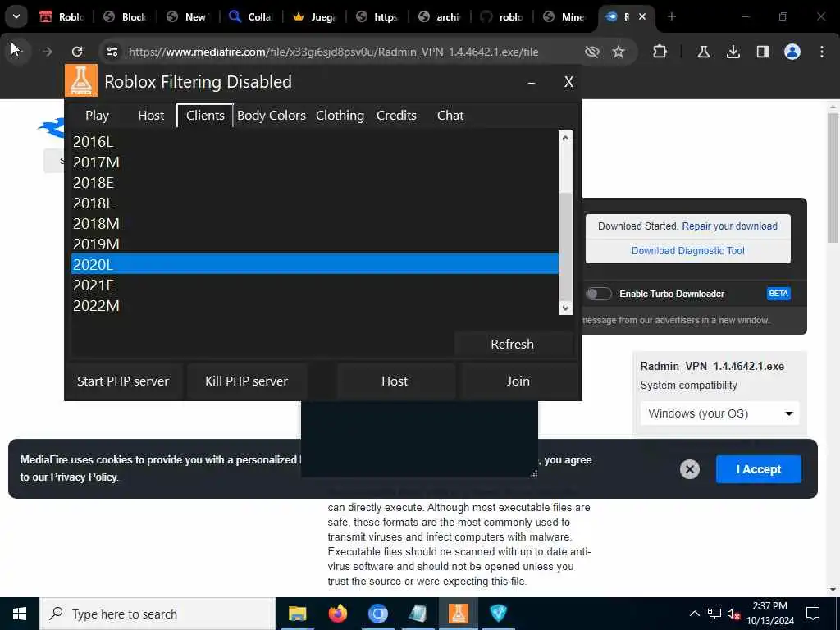
Task: Select the 2018L client
Action: [x=314, y=203]
